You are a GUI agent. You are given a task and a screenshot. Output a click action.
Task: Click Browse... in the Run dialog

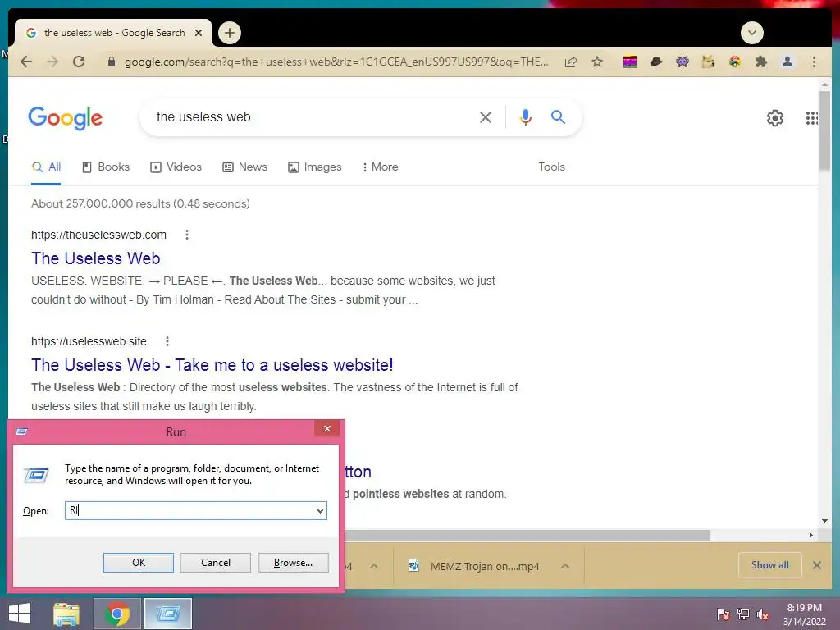tap(293, 563)
